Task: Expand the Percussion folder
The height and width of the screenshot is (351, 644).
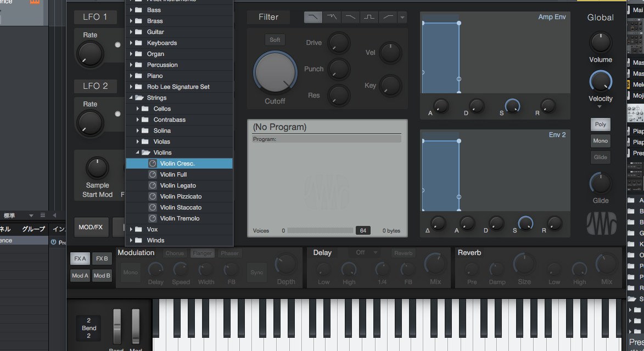Action: 131,65
